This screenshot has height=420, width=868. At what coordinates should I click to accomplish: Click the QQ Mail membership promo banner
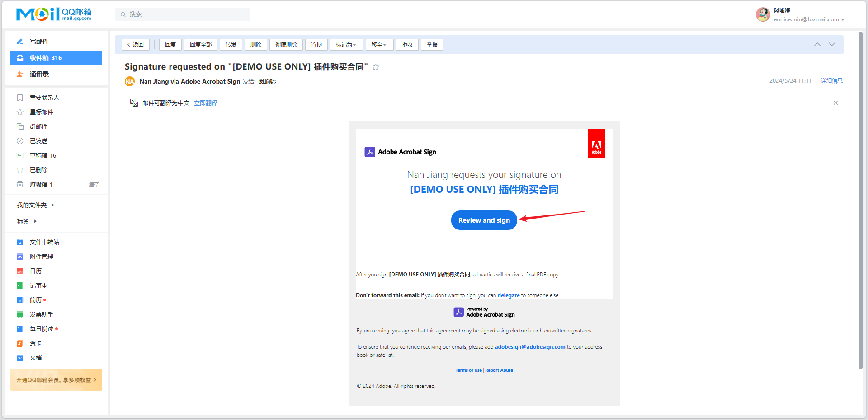(x=56, y=380)
